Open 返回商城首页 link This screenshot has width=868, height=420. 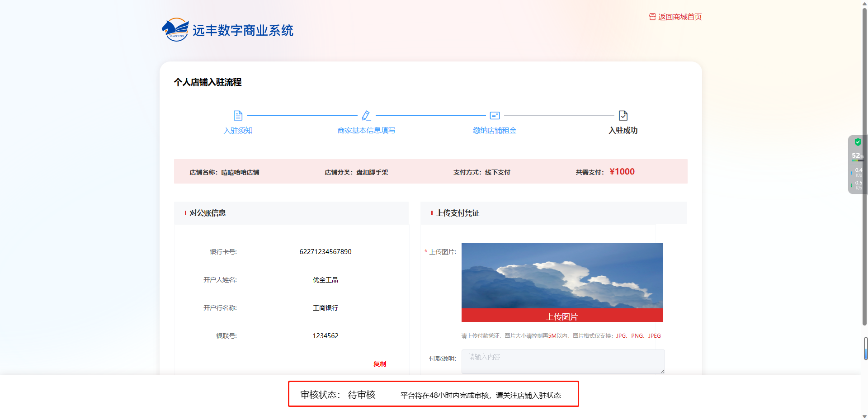coord(679,17)
